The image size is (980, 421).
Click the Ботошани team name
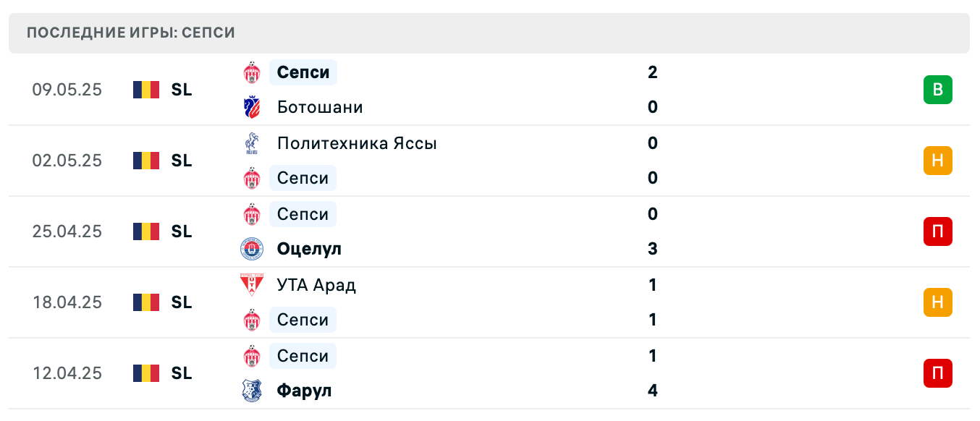point(319,107)
